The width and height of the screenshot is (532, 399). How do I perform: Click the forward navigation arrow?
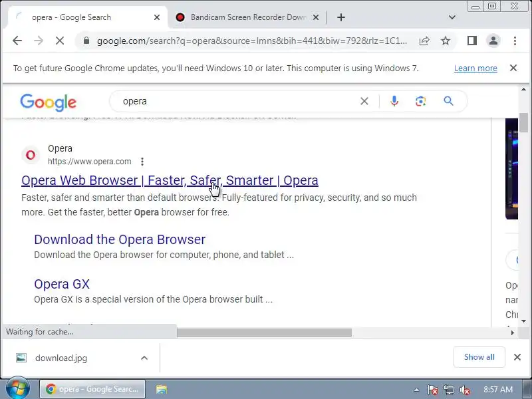point(39,41)
